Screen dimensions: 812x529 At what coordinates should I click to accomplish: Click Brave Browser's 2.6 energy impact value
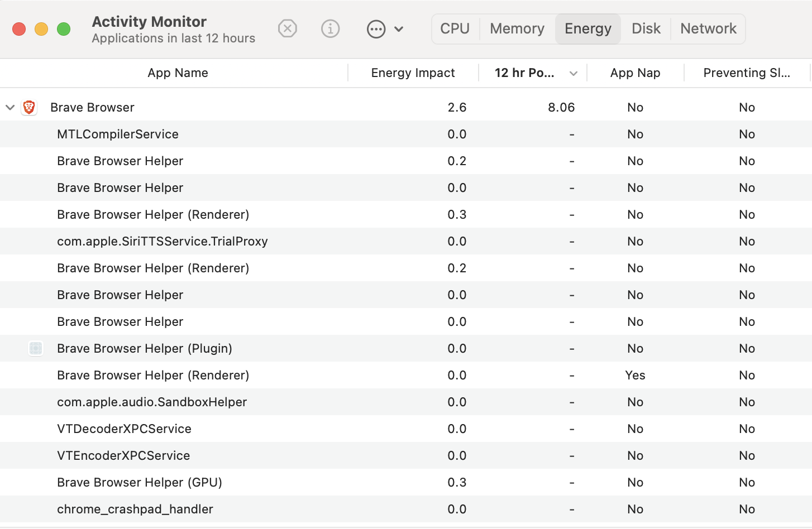[457, 107]
